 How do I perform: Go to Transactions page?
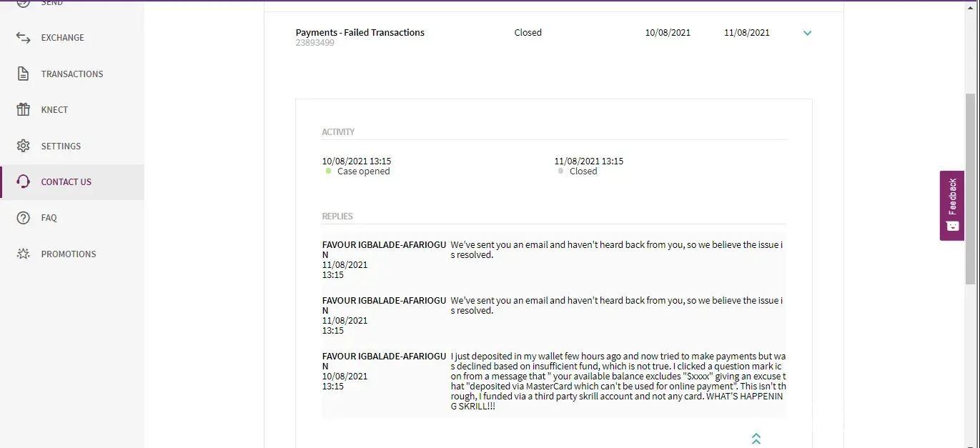pyautogui.click(x=71, y=74)
